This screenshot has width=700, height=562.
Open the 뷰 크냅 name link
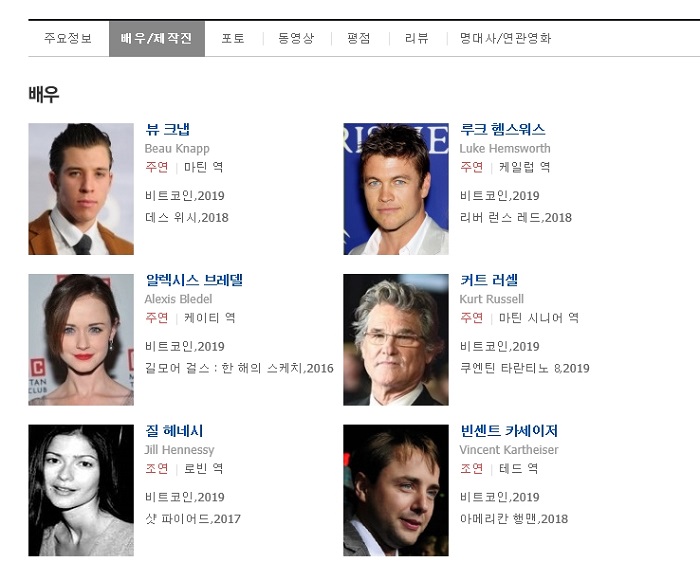(x=168, y=129)
